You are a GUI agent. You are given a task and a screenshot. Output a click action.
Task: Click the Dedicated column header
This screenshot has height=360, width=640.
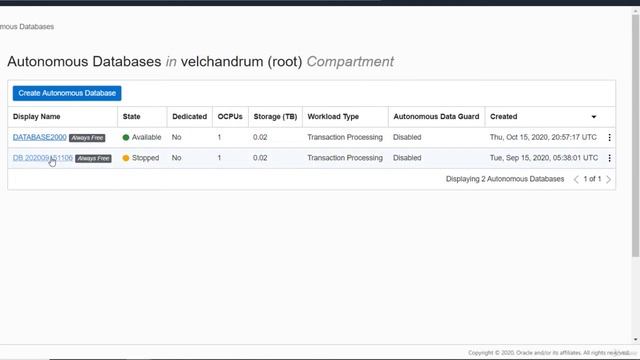189,117
